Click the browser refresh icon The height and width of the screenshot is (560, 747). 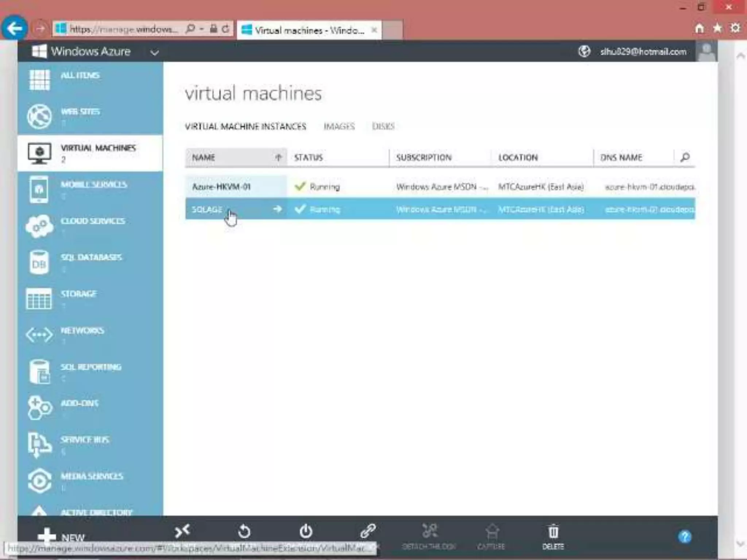click(x=226, y=29)
